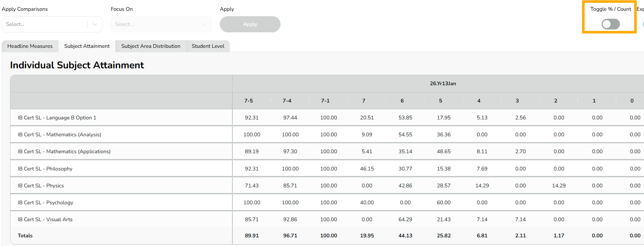Select the 26.Yr13Jan group header
644x246 pixels.
pyautogui.click(x=443, y=83)
